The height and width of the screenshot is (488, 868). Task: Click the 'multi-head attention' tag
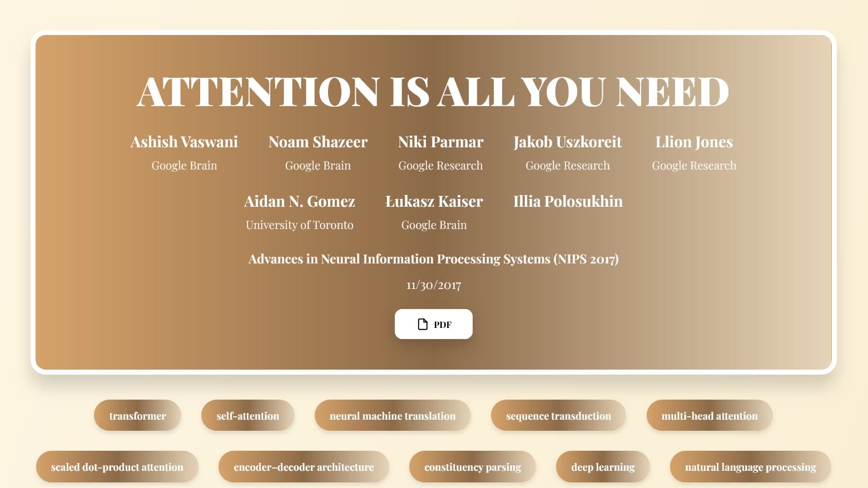click(709, 416)
